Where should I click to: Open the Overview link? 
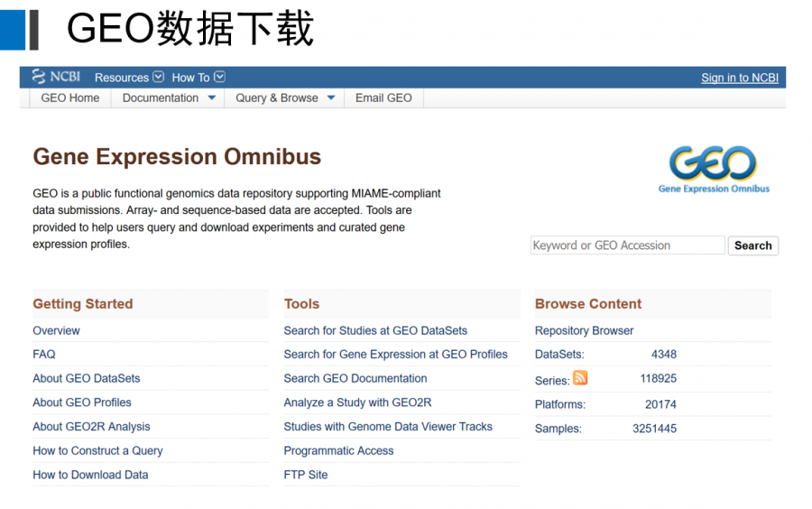tap(56, 330)
